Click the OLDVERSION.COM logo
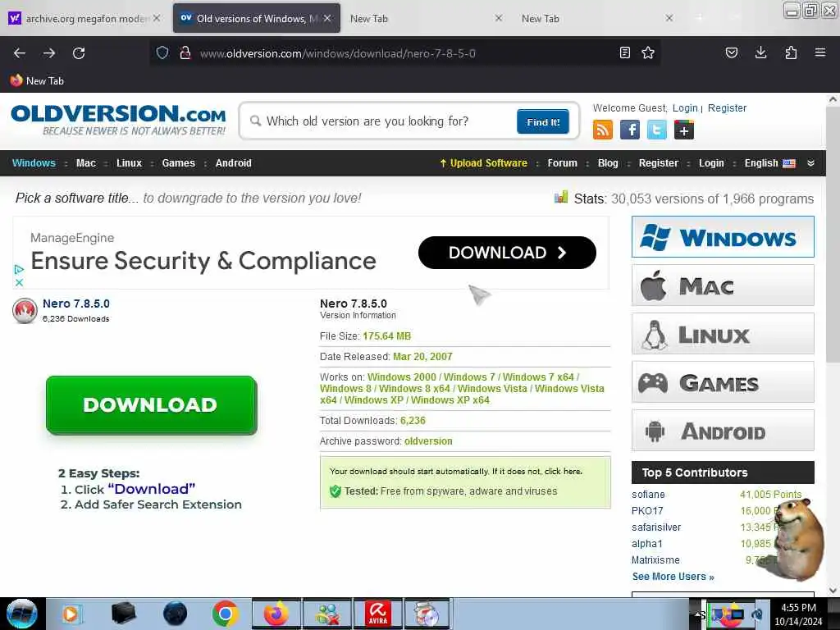 (x=118, y=120)
